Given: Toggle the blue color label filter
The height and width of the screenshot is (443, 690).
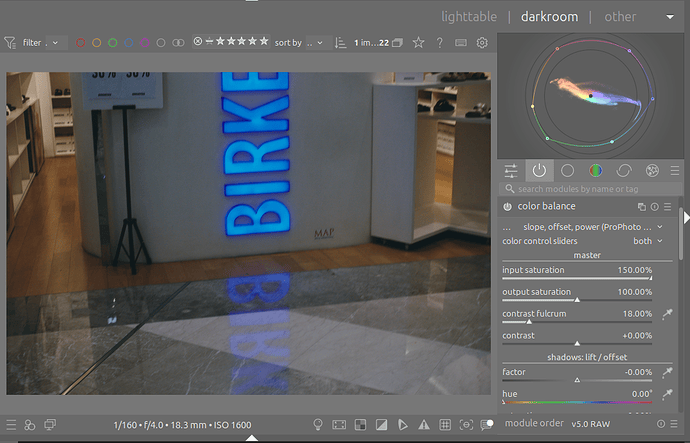Looking at the screenshot, I should pyautogui.click(x=129, y=43).
